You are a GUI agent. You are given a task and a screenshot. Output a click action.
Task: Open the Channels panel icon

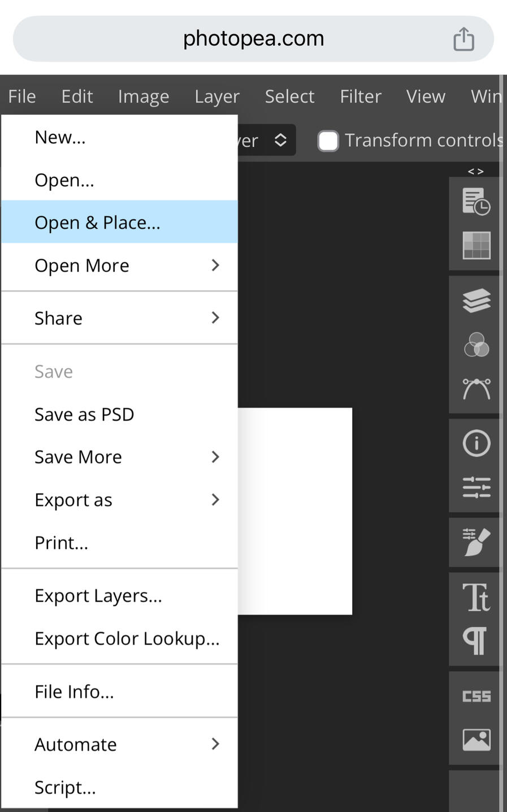(475, 345)
